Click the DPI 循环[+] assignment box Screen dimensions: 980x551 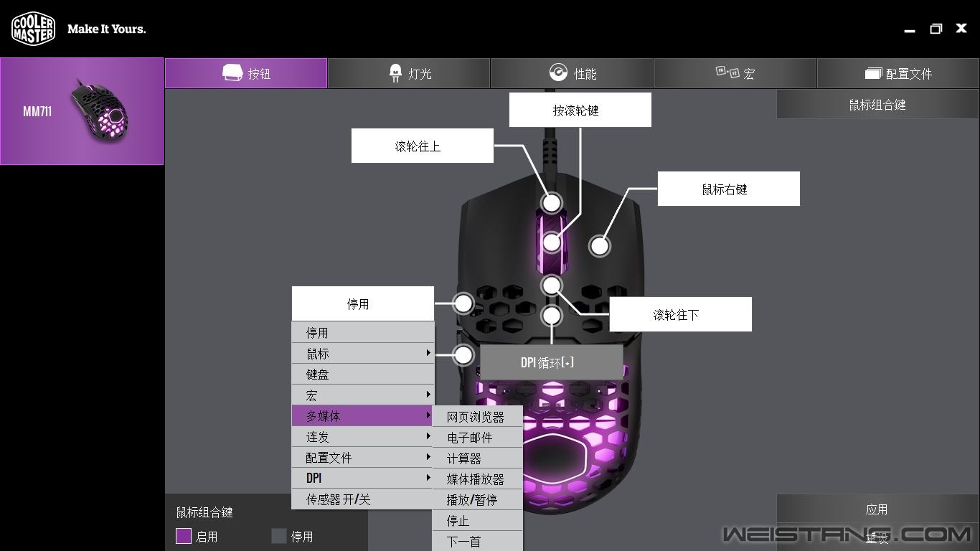click(x=552, y=362)
